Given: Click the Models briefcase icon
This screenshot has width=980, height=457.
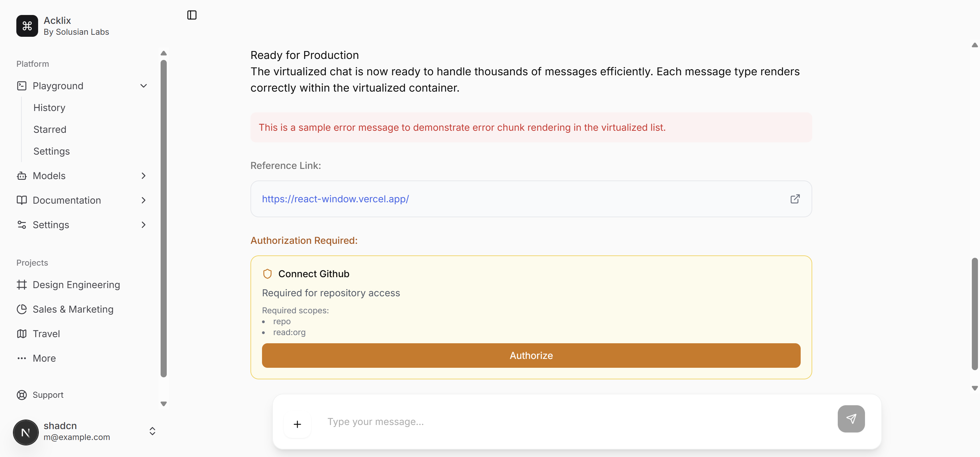Looking at the screenshot, I should 22,176.
